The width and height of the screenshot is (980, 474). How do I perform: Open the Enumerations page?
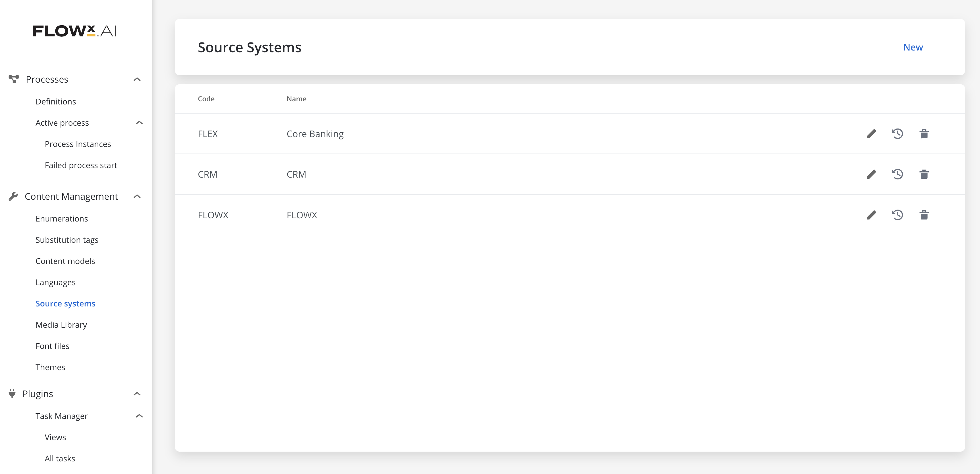click(62, 219)
